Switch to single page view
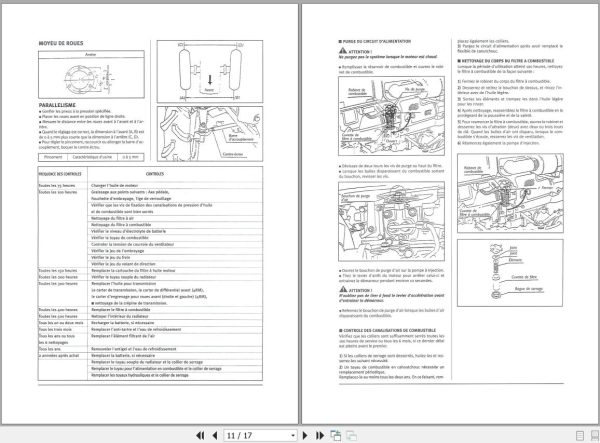 pyautogui.click(x=580, y=435)
